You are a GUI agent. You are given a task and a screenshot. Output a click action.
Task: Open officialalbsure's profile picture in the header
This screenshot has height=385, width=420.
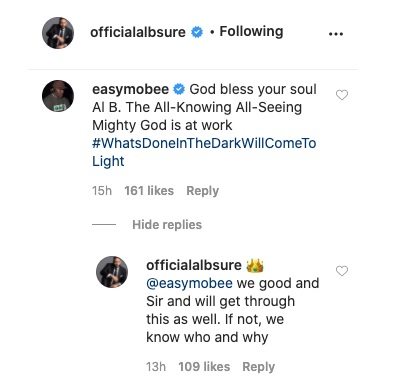58,33
